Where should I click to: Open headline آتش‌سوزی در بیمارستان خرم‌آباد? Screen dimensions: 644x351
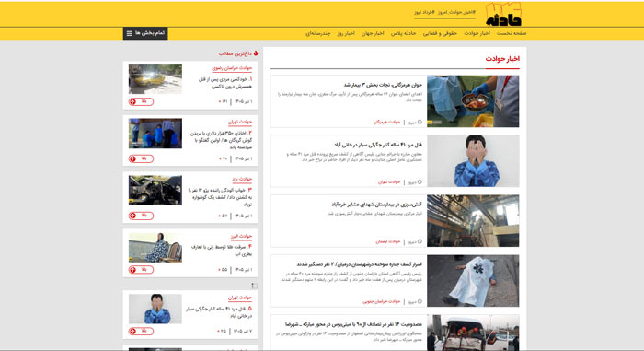376,205
